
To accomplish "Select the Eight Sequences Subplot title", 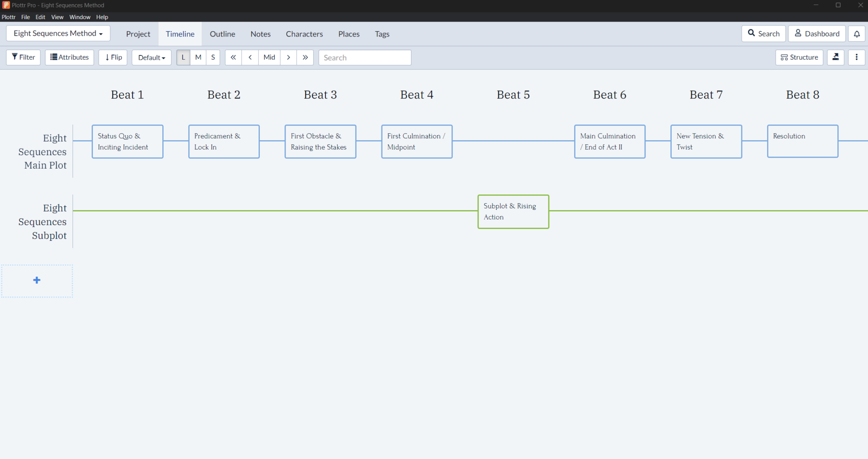I will click(42, 222).
